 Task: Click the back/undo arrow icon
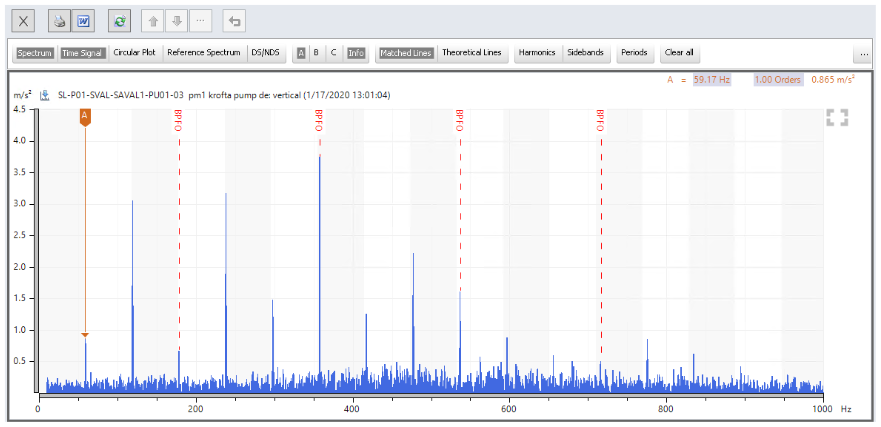click(234, 20)
